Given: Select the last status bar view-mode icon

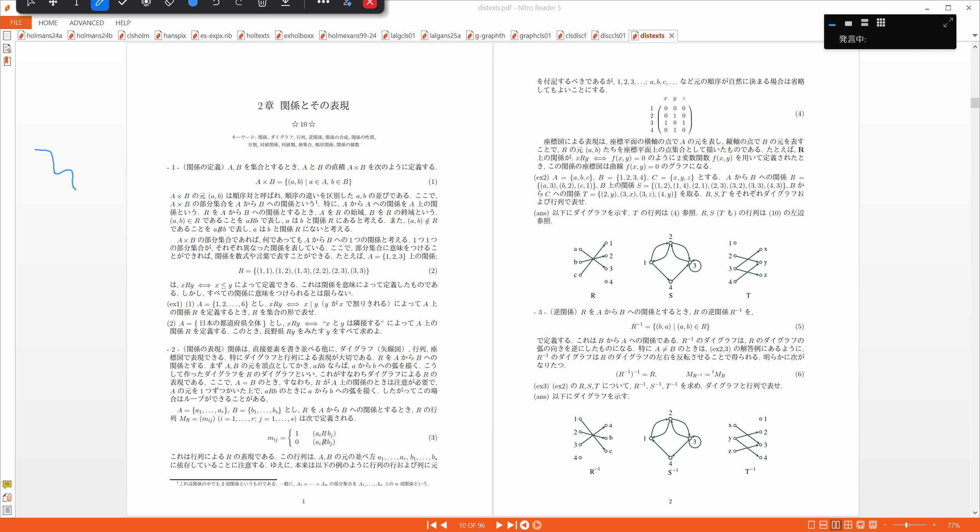Looking at the screenshot, I should click(873, 525).
